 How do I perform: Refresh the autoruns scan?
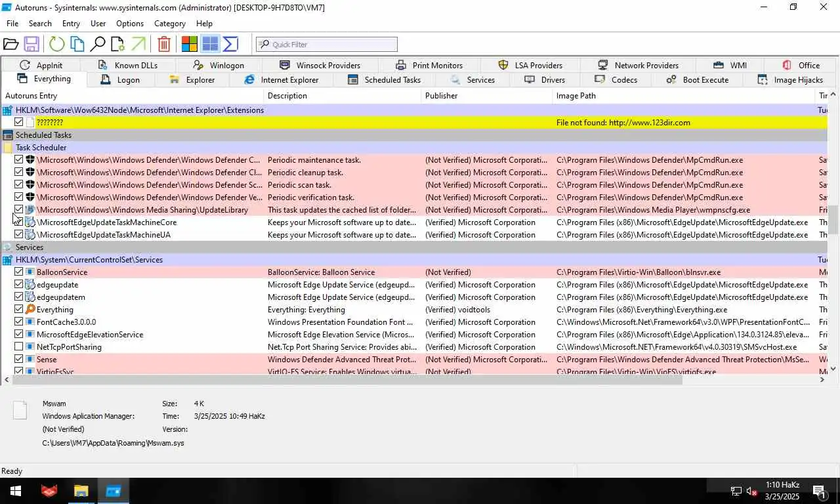[57, 44]
